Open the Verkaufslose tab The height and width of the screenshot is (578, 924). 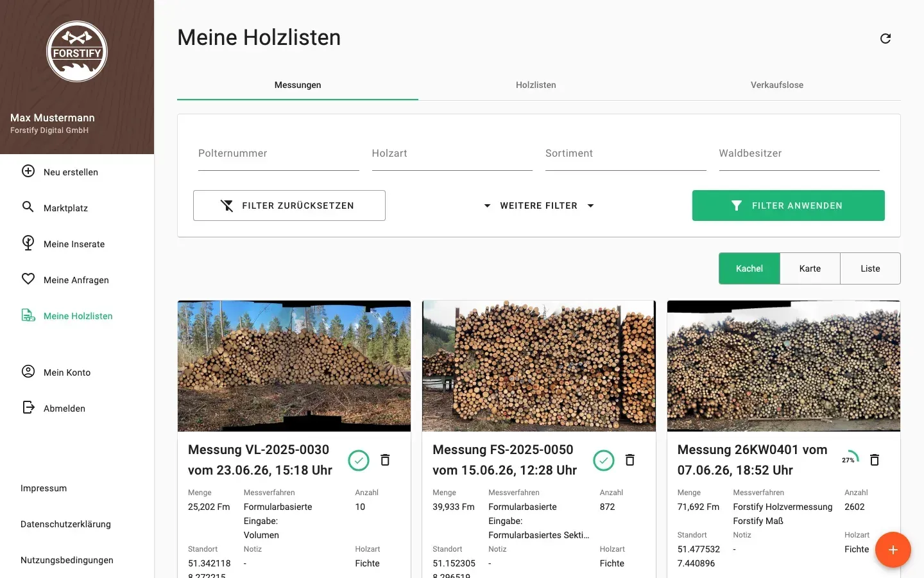(x=777, y=85)
